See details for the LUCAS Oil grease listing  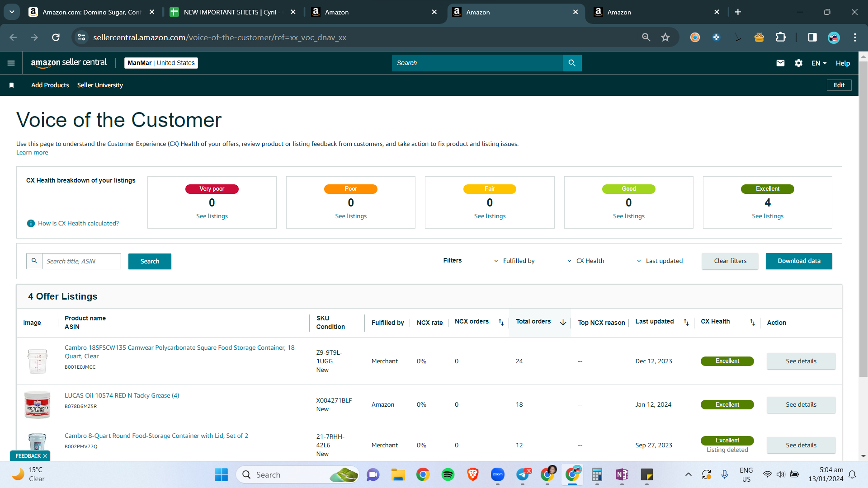click(801, 405)
